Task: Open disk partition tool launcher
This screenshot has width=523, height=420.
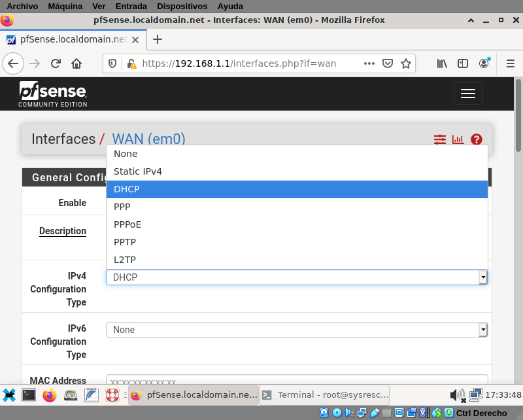Action: [71, 395]
